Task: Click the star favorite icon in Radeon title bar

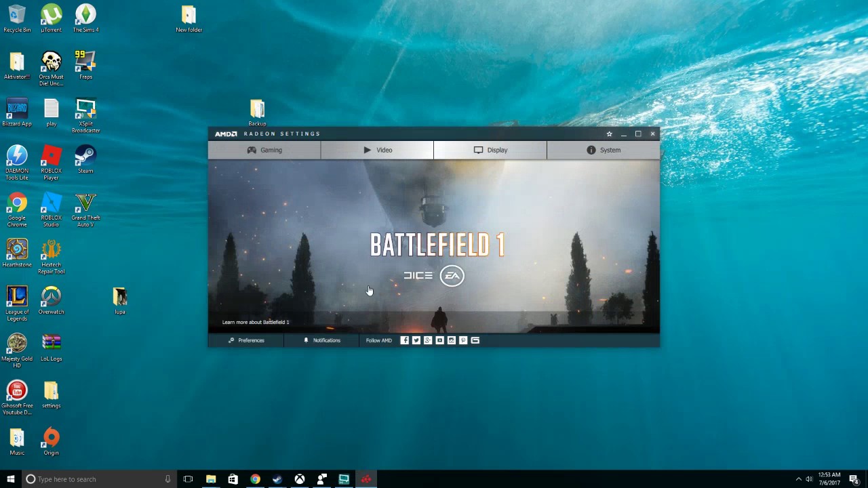Action: [x=609, y=134]
